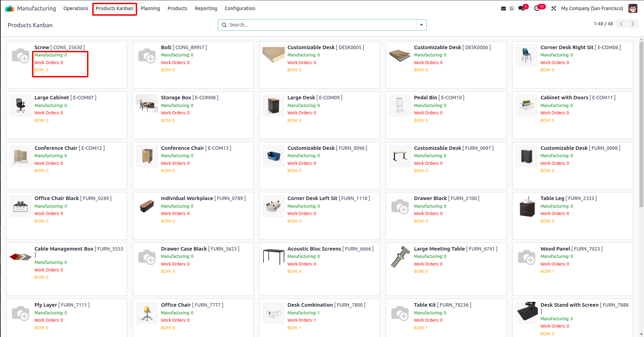Open the debug tools wrench icon
This screenshot has width=644, height=337.
coord(553,8)
